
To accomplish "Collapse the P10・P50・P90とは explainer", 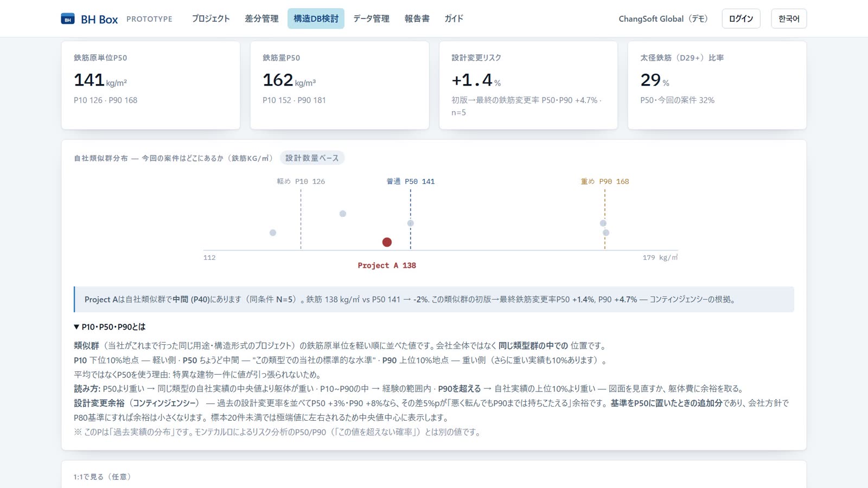I will click(110, 327).
